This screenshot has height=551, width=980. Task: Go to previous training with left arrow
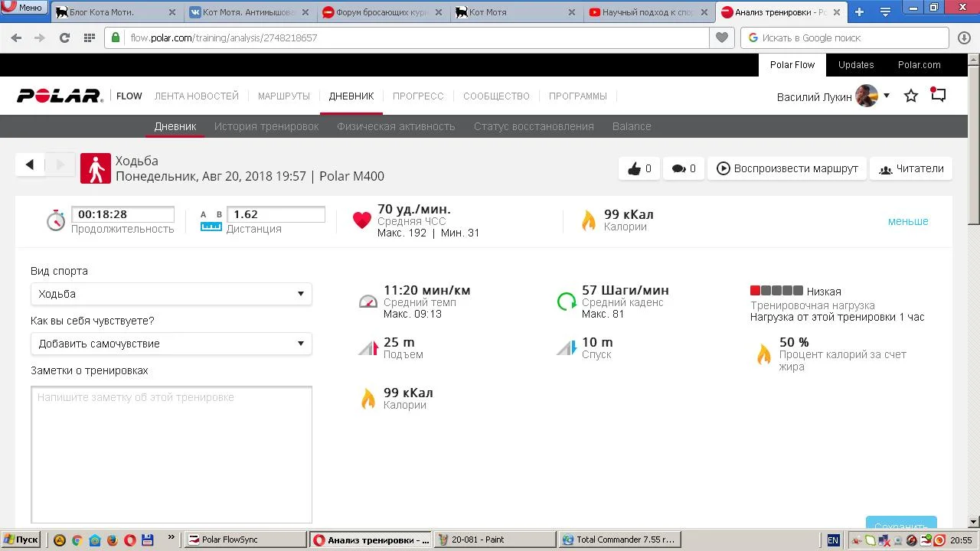click(30, 165)
